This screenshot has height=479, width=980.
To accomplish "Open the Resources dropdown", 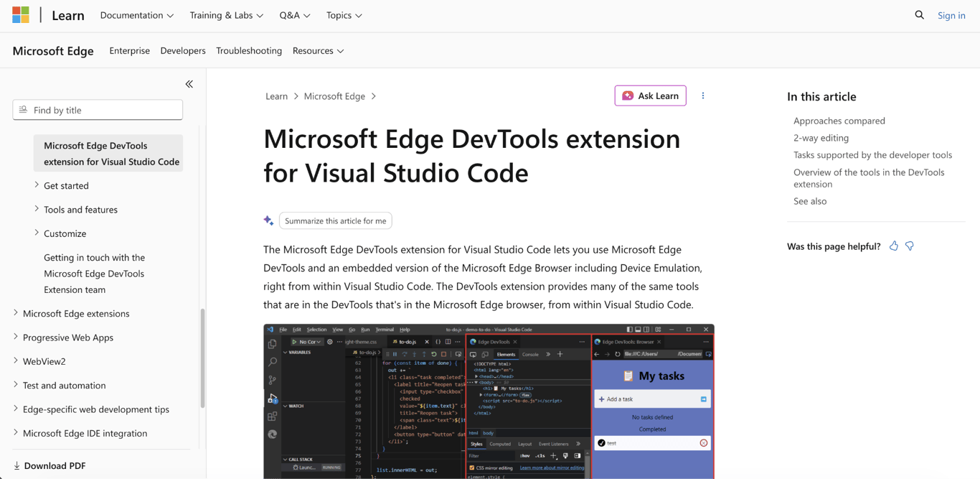I will click(318, 51).
